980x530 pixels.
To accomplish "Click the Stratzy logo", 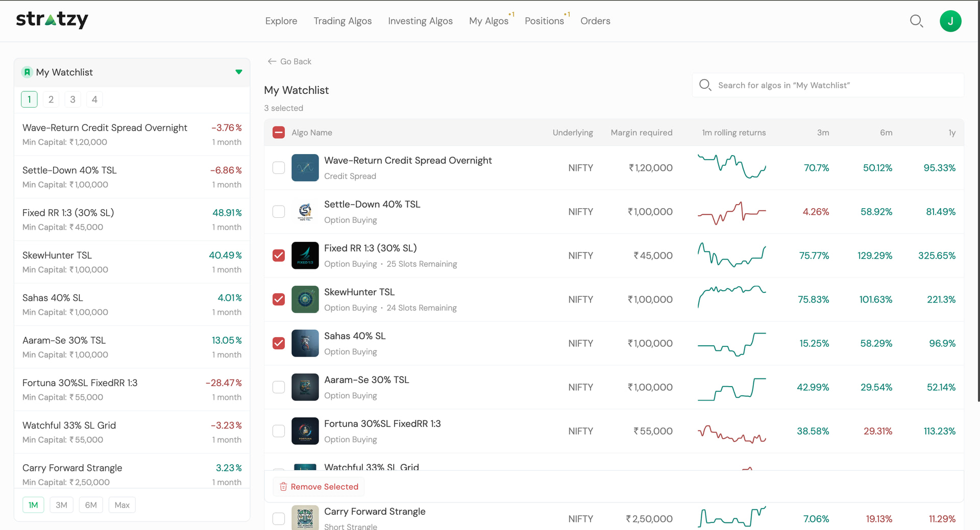I will (52, 19).
